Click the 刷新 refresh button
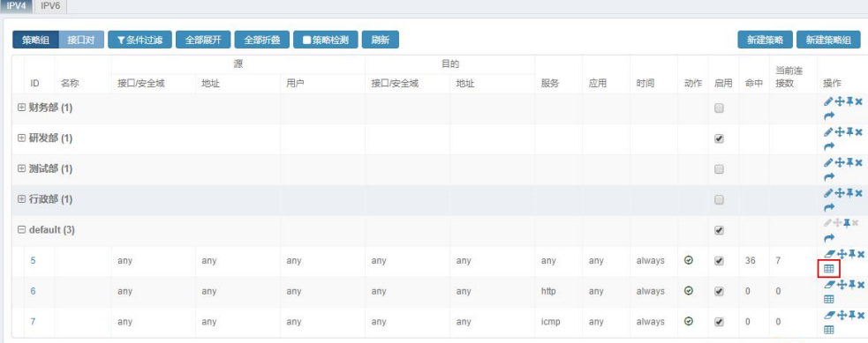868x343 pixels. 380,40
